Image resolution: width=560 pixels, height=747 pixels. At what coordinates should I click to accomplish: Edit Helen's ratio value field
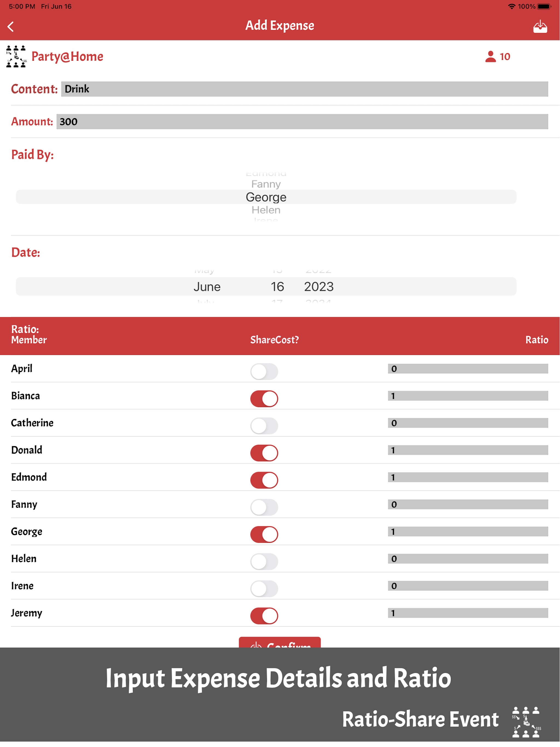click(468, 559)
